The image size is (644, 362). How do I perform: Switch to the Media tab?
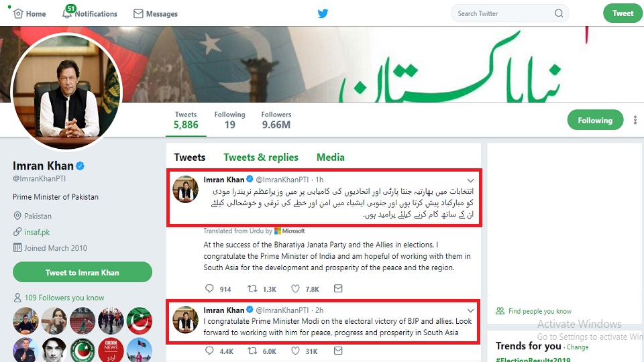coord(331,157)
